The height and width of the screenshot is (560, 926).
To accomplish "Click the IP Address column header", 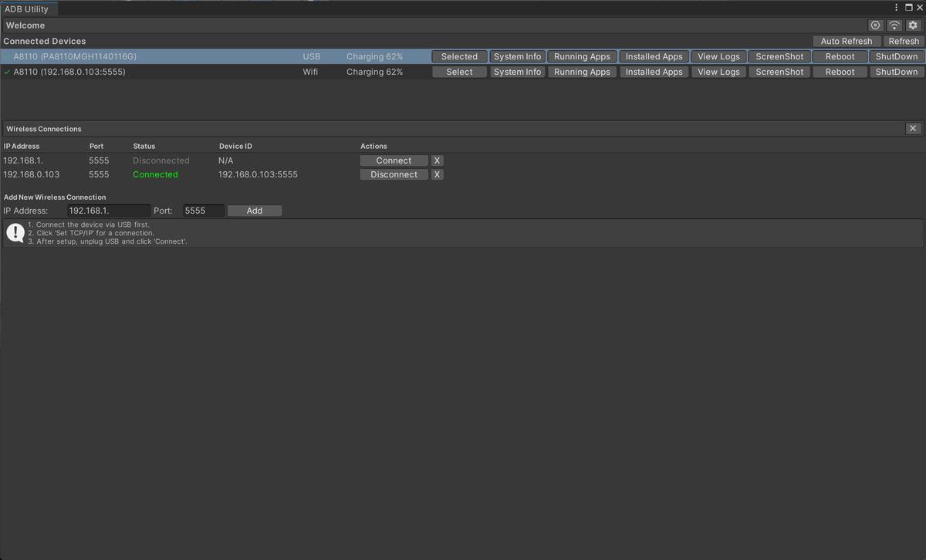I will pyautogui.click(x=22, y=146).
